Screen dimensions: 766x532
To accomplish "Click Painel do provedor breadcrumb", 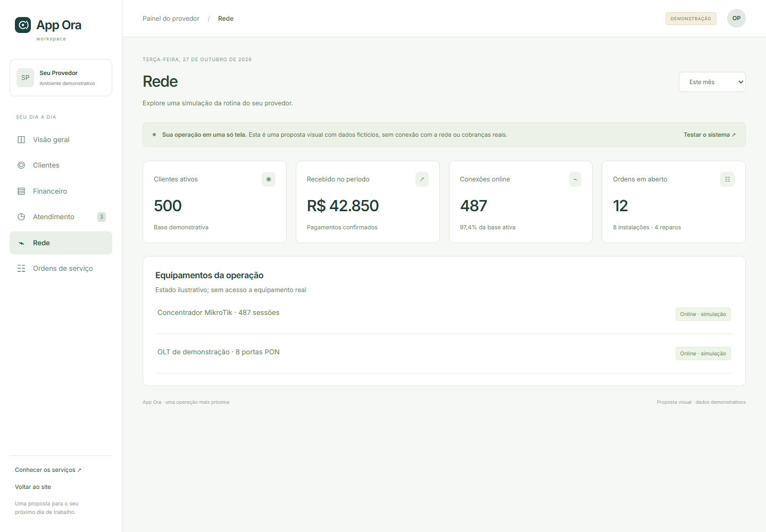I will click(x=171, y=19).
